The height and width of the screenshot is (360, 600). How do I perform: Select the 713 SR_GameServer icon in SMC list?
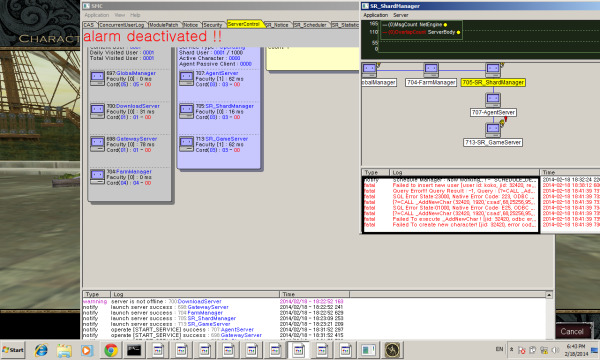(x=186, y=144)
